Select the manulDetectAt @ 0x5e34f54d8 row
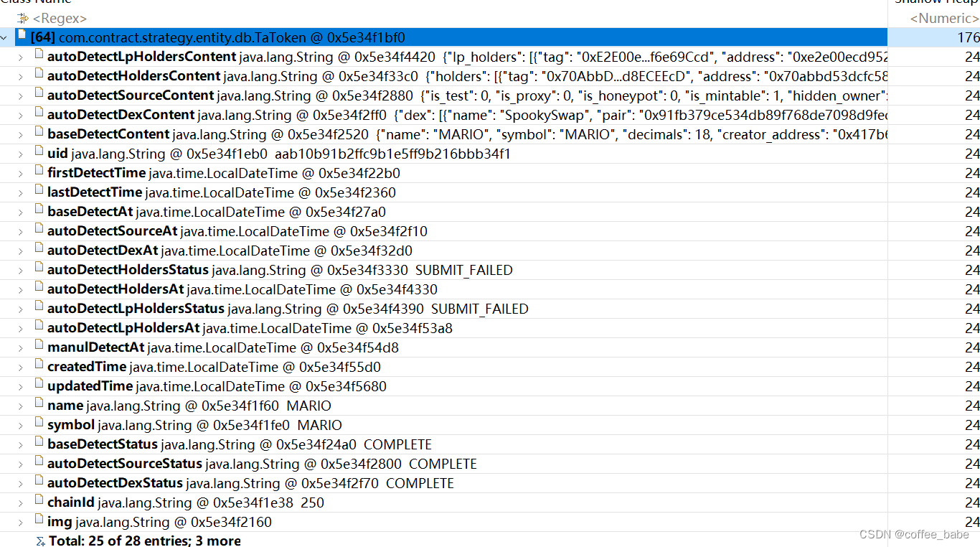 point(490,347)
